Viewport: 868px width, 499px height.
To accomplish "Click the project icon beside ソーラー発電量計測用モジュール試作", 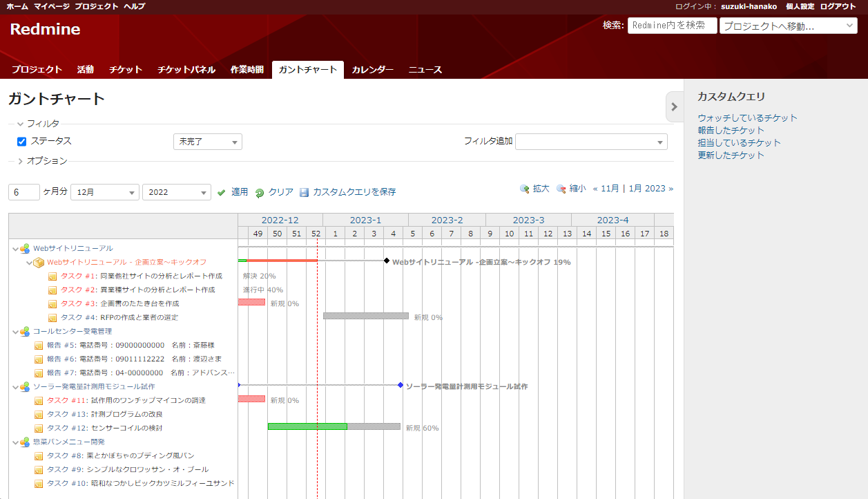I will click(x=25, y=387).
